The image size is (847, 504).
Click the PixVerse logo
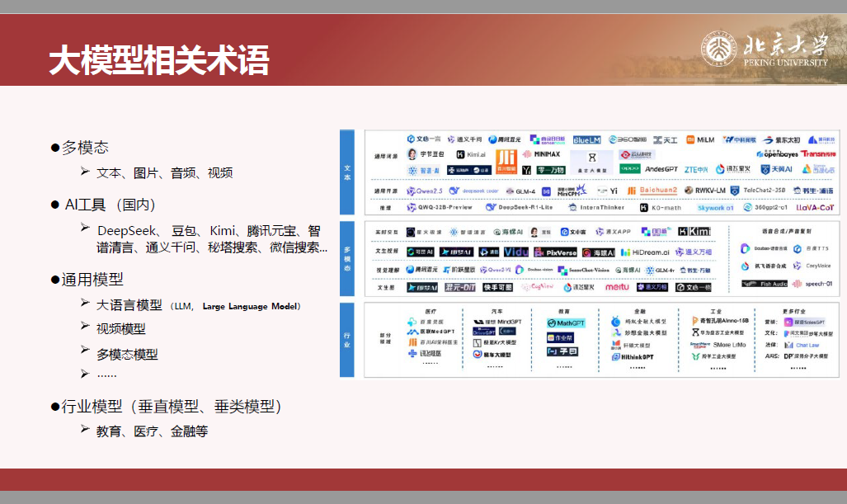click(555, 252)
